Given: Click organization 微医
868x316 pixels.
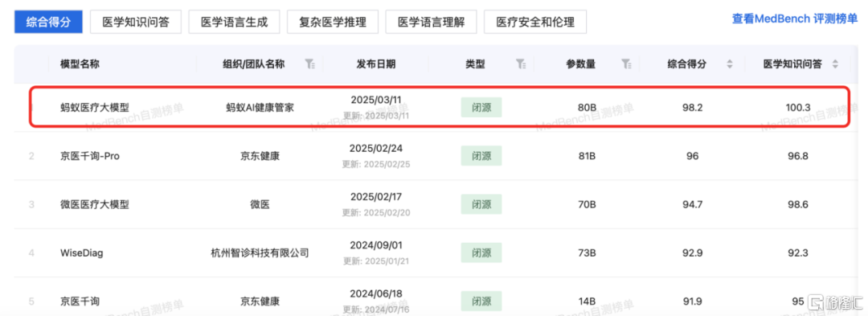Looking at the screenshot, I should coord(260,204).
